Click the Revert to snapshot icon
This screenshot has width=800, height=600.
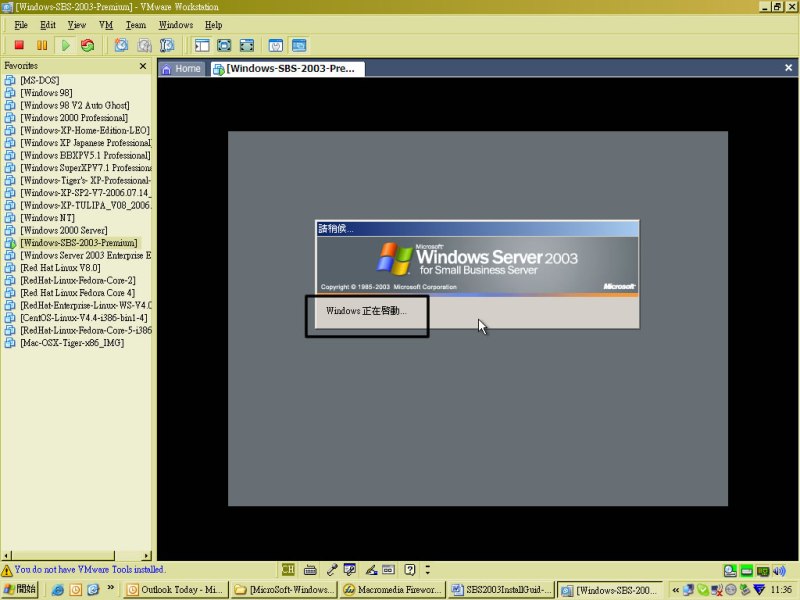coord(144,45)
